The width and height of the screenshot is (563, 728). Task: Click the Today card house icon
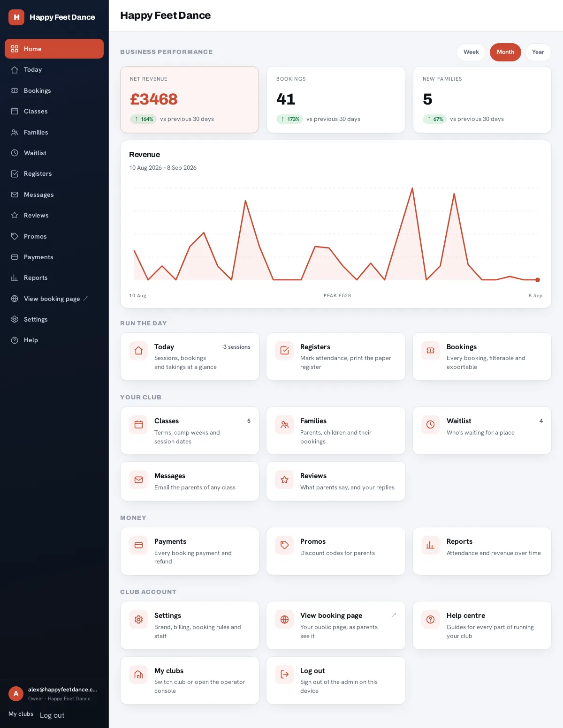(138, 351)
